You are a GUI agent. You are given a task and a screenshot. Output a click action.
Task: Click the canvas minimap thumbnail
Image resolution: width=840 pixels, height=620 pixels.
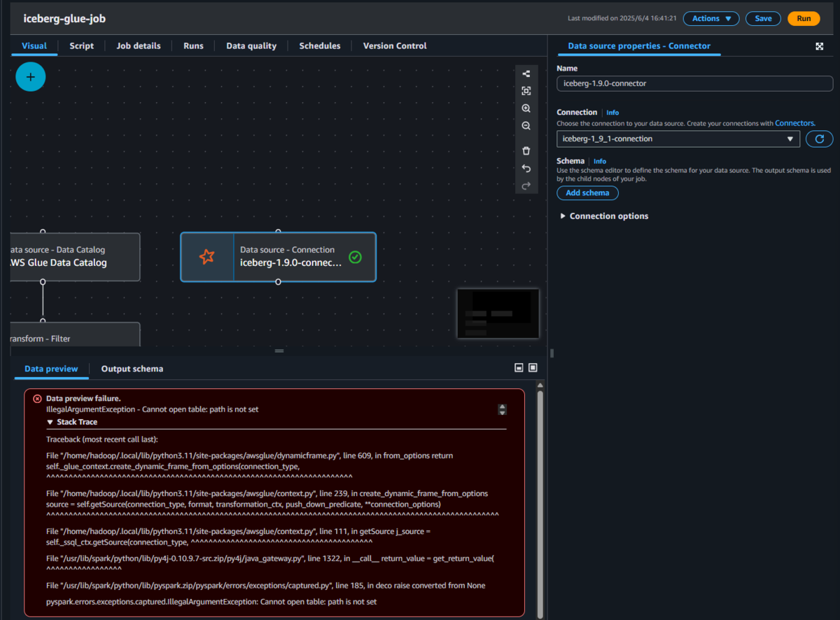pos(498,313)
